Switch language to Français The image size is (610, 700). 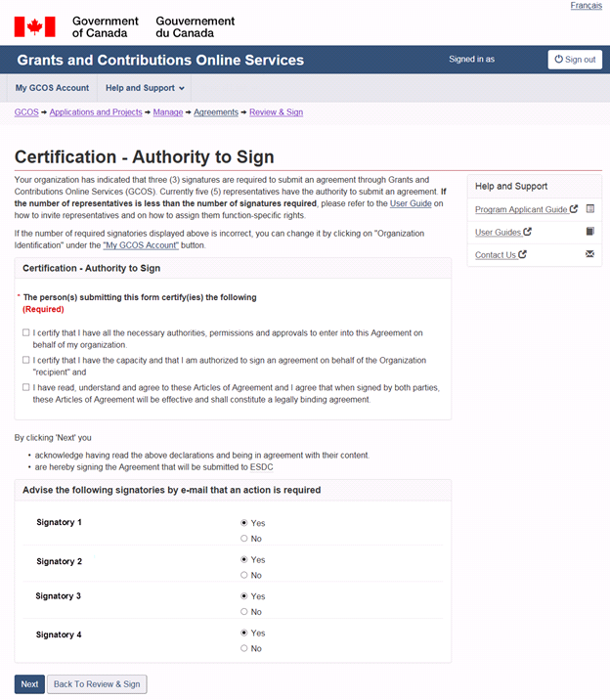tap(586, 6)
